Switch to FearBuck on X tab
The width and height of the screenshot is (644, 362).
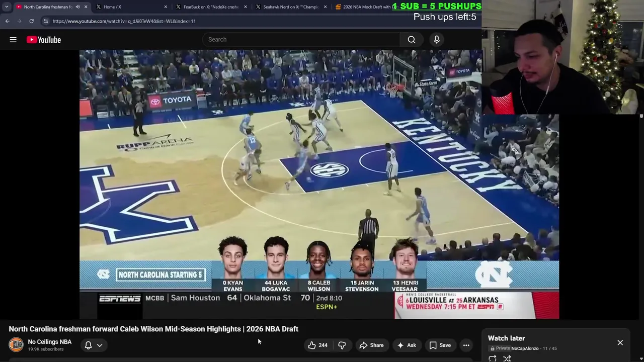coord(211,7)
